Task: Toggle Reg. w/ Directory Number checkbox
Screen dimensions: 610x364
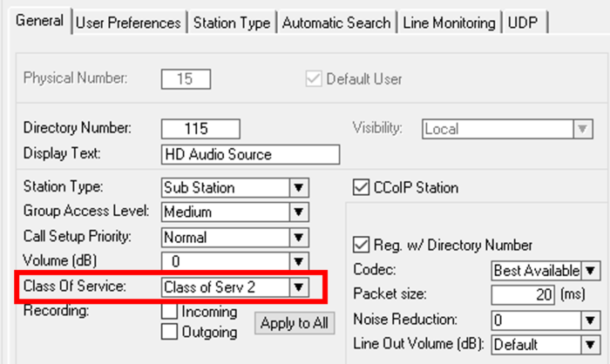Action: pos(361,245)
